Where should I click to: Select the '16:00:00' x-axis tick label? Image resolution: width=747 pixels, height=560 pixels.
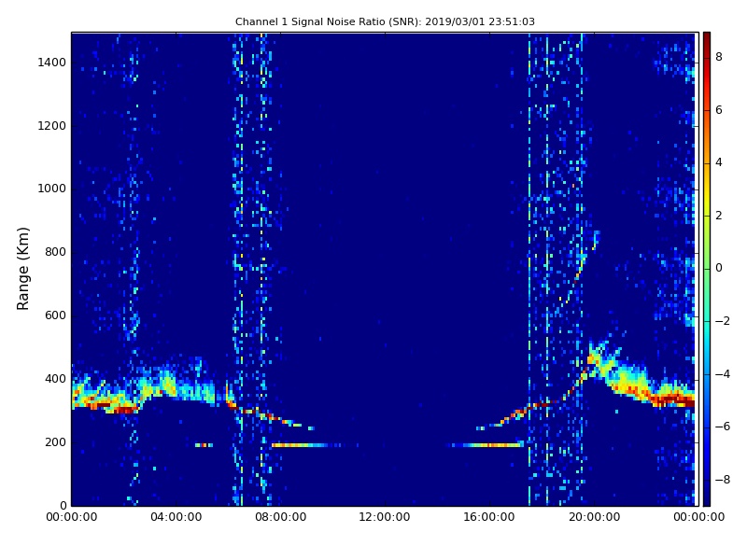(489, 517)
